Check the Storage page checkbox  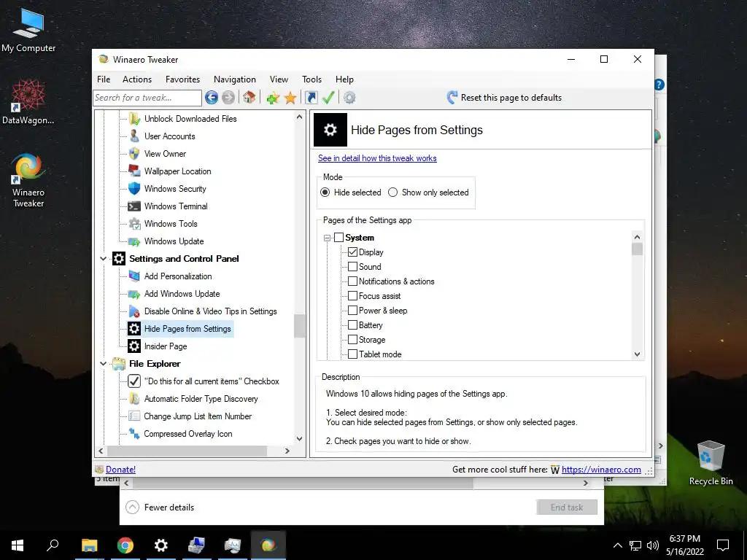pyautogui.click(x=352, y=340)
